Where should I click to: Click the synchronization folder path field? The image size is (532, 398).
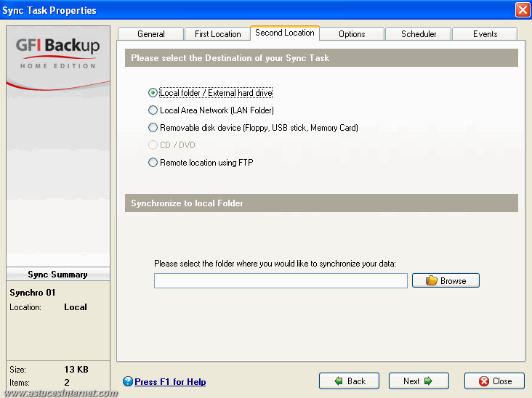pos(281,280)
